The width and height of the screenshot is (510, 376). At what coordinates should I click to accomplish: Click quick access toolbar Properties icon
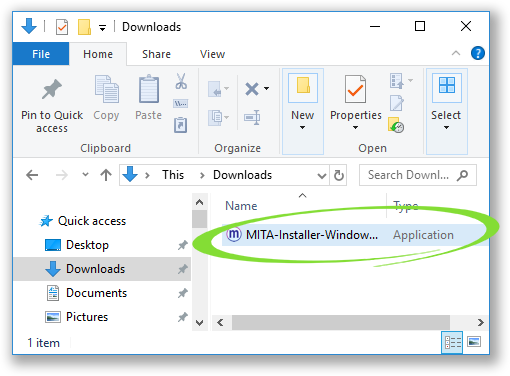(62, 27)
